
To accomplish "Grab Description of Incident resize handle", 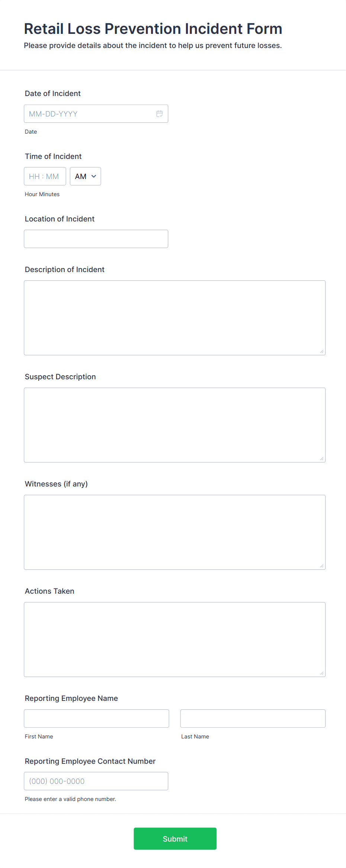I will [322, 351].
